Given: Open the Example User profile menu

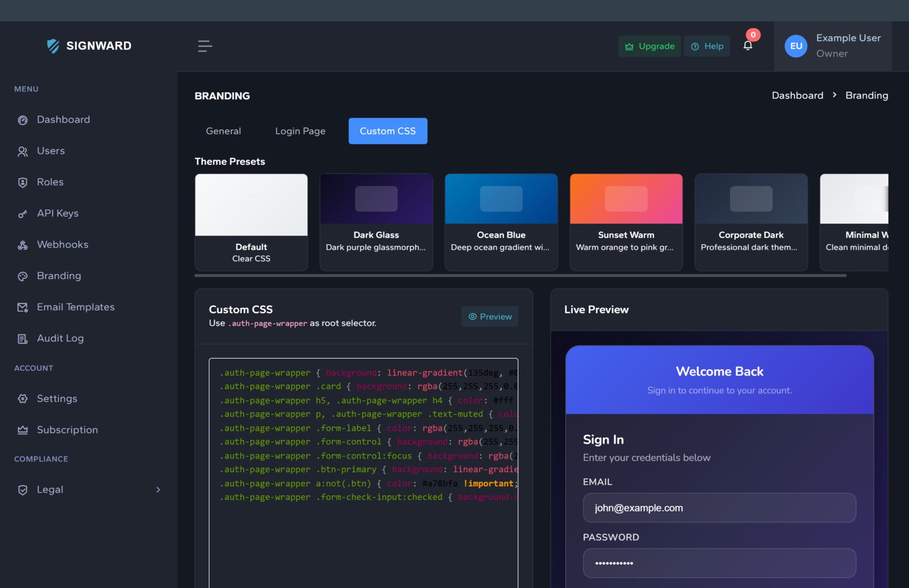Looking at the screenshot, I should pos(833,46).
